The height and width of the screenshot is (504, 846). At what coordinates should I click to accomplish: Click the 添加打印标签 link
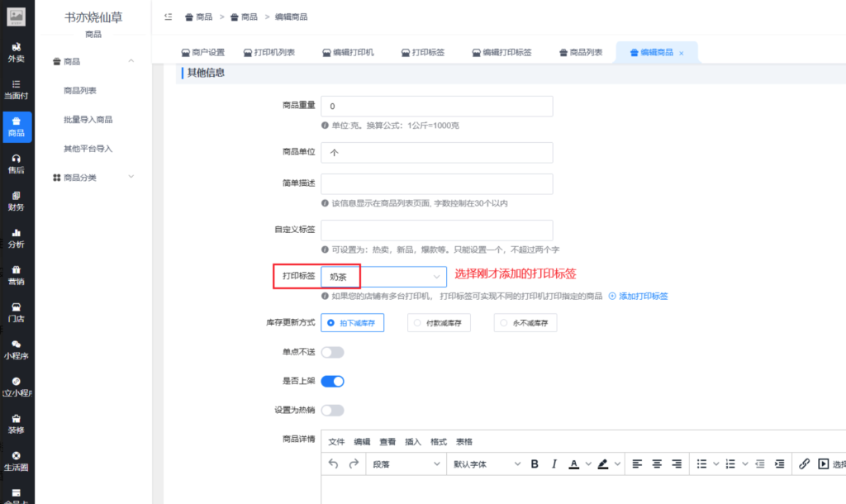[x=639, y=296]
